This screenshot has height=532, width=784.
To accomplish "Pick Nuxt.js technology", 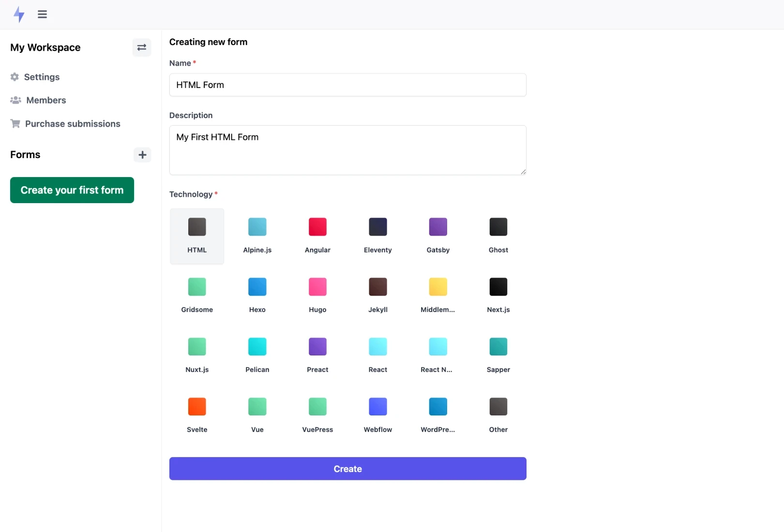I will click(197, 356).
